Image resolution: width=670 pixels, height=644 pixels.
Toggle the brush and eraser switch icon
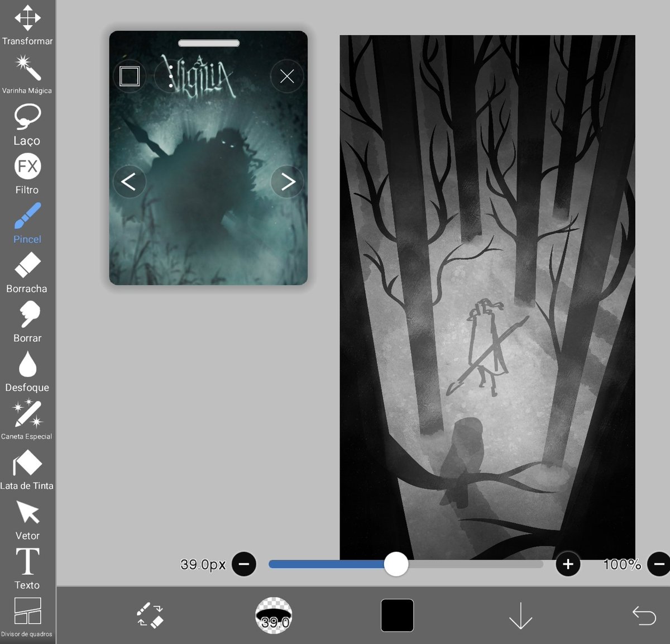tap(150, 615)
